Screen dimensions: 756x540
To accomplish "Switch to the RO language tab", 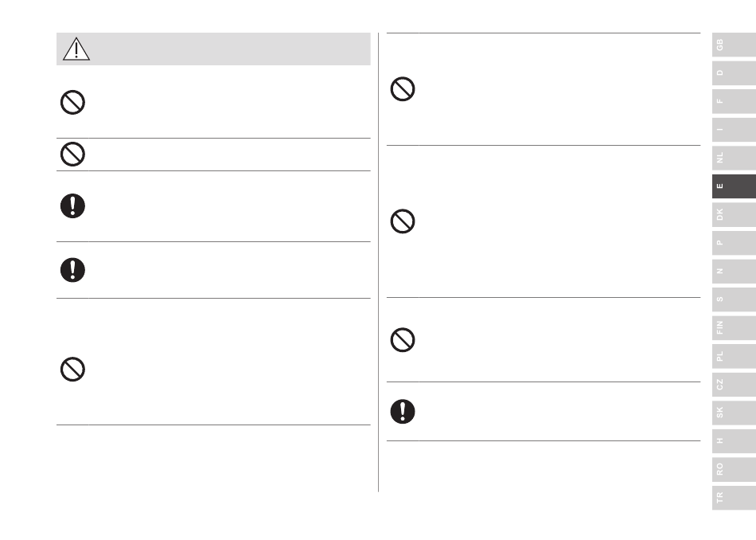I will 734,470.
